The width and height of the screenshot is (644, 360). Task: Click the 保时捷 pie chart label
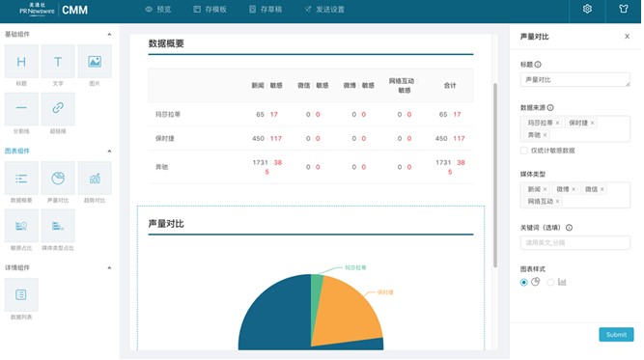click(385, 292)
